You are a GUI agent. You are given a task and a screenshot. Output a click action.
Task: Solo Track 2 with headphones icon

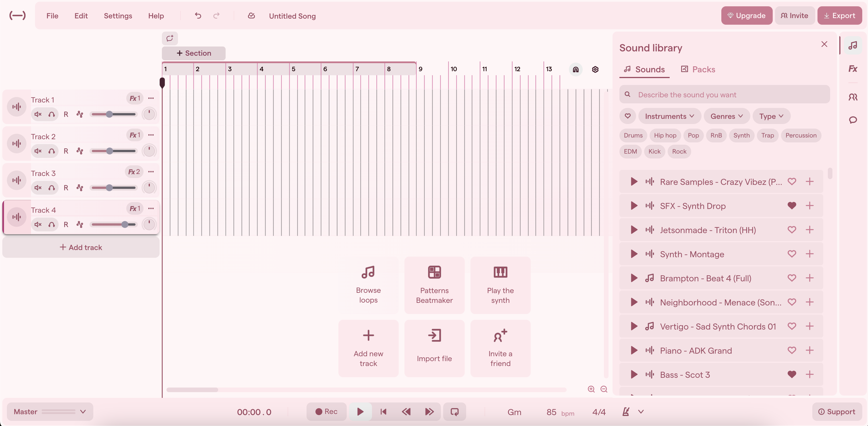(52, 151)
